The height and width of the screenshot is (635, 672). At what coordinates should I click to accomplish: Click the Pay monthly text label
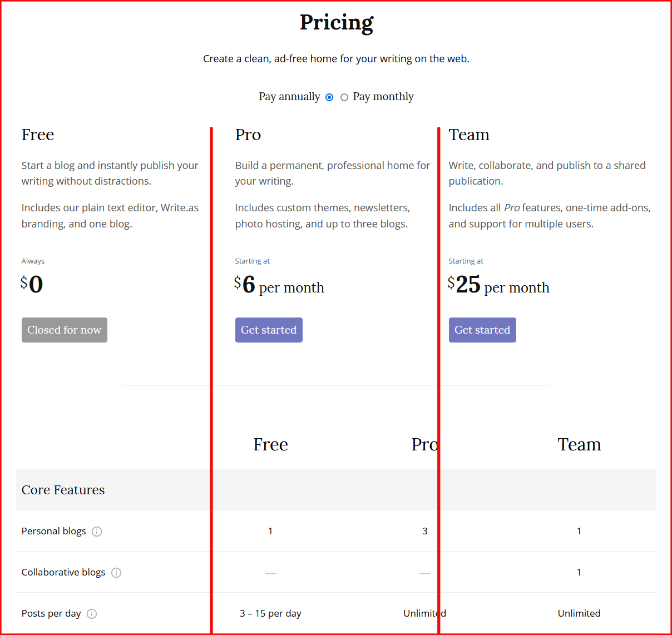[383, 97]
